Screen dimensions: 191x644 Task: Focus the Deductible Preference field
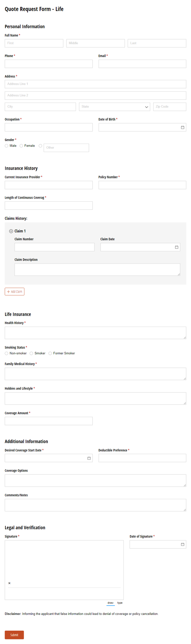pos(142,458)
